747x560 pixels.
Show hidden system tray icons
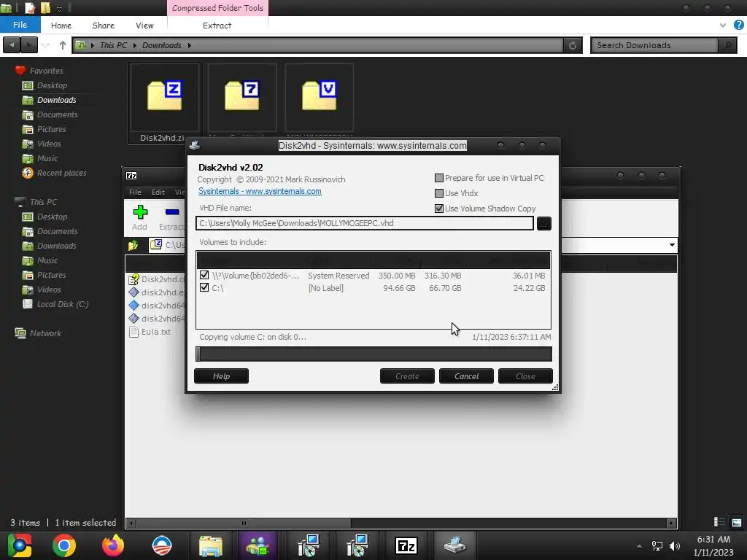[x=639, y=546]
